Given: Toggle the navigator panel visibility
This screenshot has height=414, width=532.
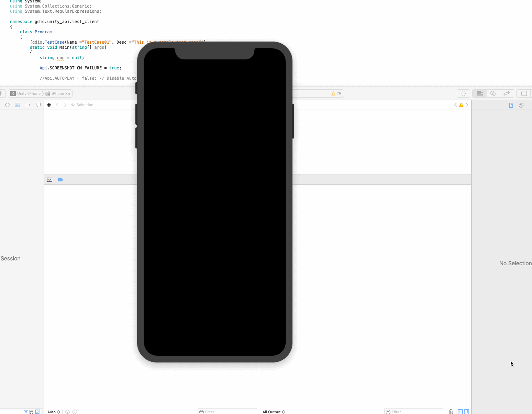Looking at the screenshot, I should [x=524, y=93].
